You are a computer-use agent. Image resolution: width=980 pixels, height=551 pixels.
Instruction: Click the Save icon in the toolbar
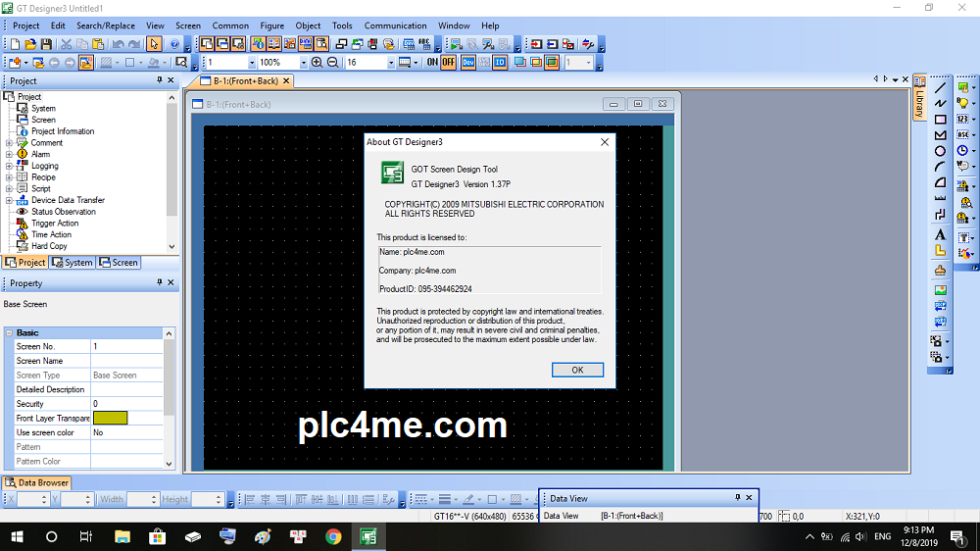(46, 44)
